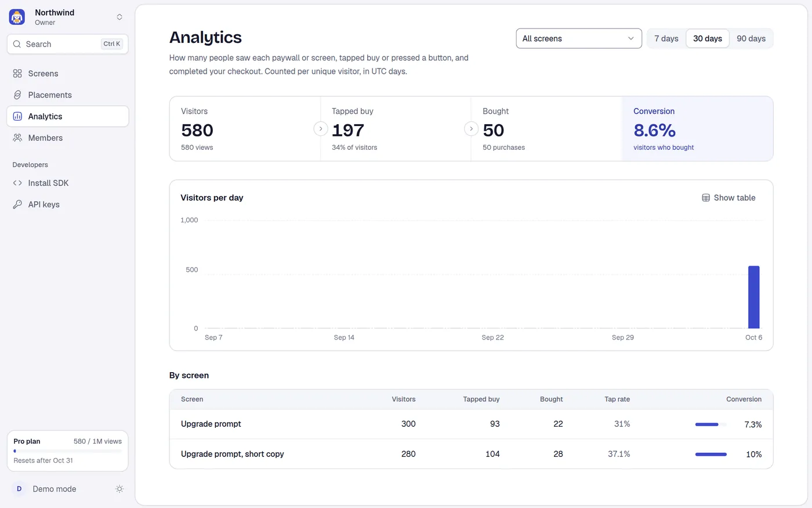Click the Install SDK code brackets icon
Image resolution: width=812 pixels, height=508 pixels.
click(x=17, y=183)
